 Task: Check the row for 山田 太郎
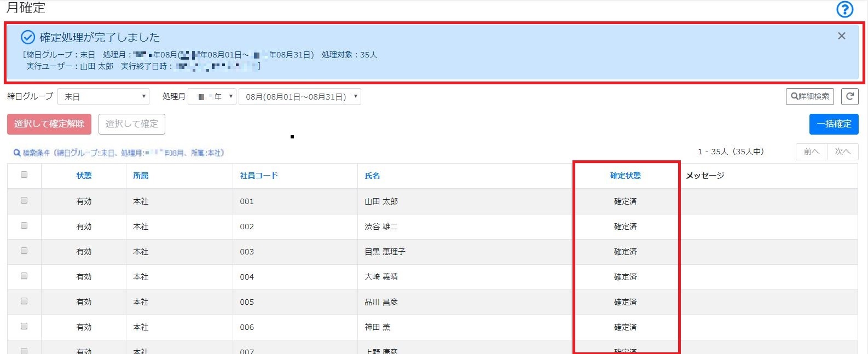pos(24,201)
